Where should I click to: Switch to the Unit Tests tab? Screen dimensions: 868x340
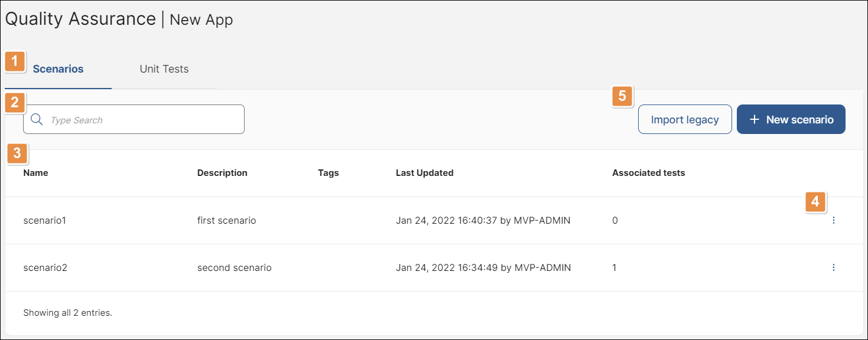coord(164,69)
